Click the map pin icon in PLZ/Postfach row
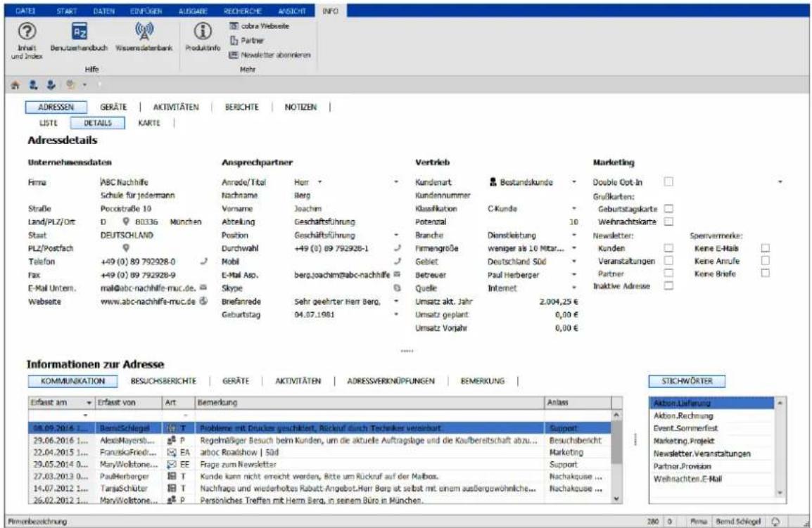 click(x=126, y=248)
